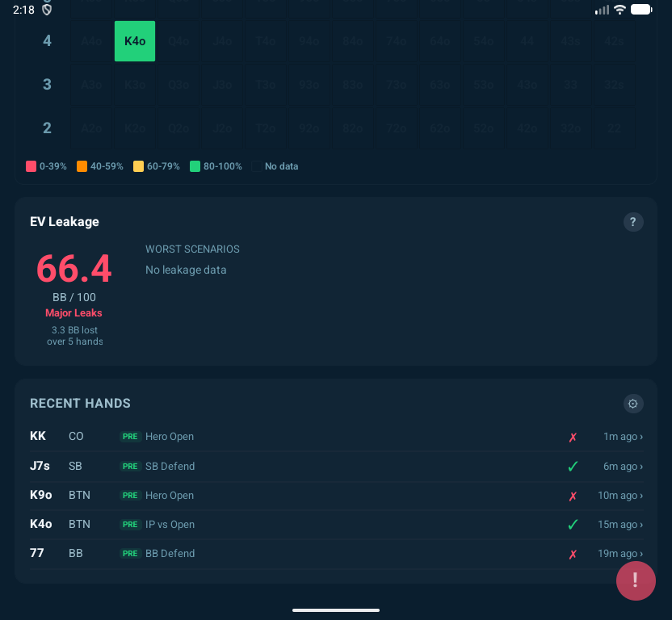
Task: Click the green checkmark on J7s hand
Action: click(x=573, y=467)
